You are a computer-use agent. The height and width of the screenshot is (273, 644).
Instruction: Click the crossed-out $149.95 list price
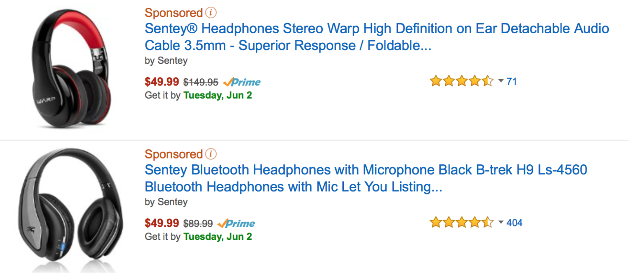coord(201,82)
